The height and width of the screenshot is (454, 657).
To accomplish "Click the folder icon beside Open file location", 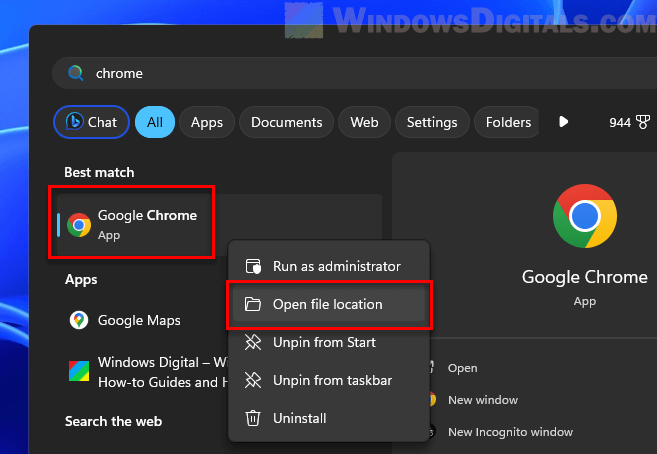I will (x=253, y=304).
